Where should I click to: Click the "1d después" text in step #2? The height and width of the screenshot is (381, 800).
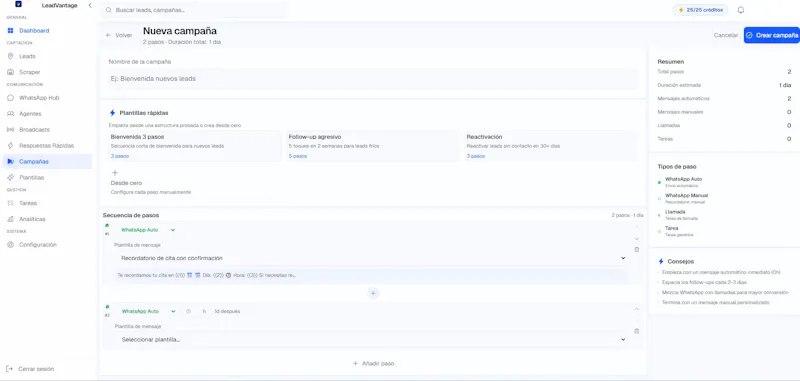(x=227, y=311)
